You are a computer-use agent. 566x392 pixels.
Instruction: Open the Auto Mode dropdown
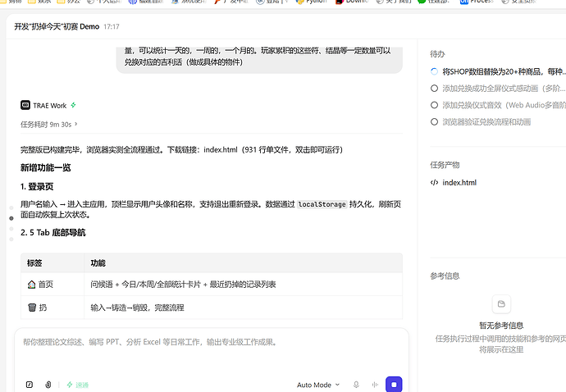[318, 385]
